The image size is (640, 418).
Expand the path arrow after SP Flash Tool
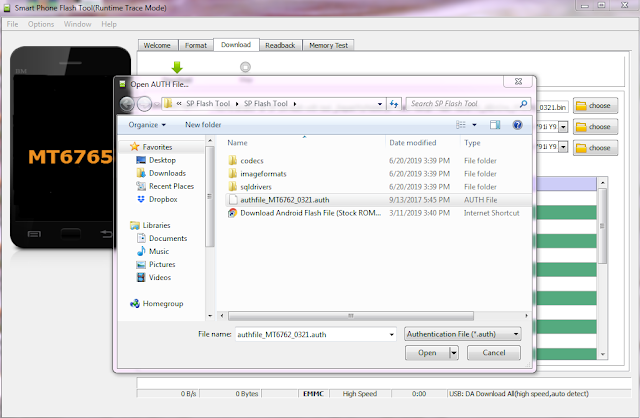[x=295, y=104]
